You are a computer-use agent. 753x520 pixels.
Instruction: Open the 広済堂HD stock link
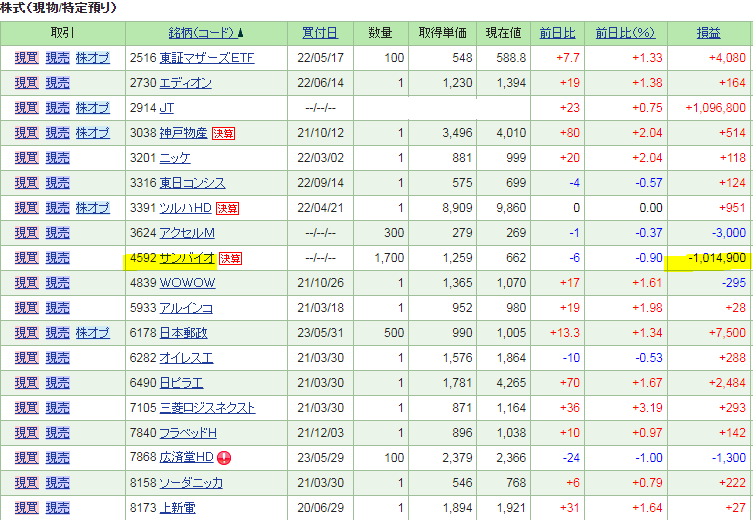coord(186,458)
